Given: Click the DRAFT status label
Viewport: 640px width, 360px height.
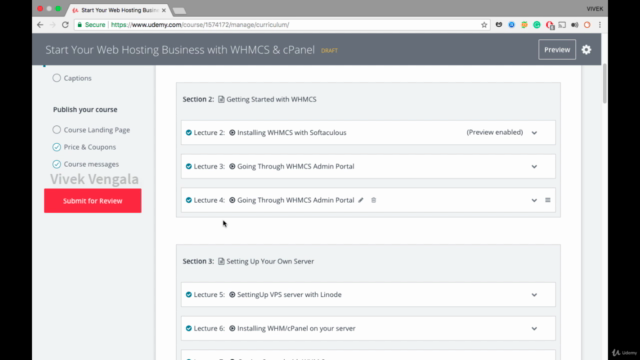Looking at the screenshot, I should 329,51.
